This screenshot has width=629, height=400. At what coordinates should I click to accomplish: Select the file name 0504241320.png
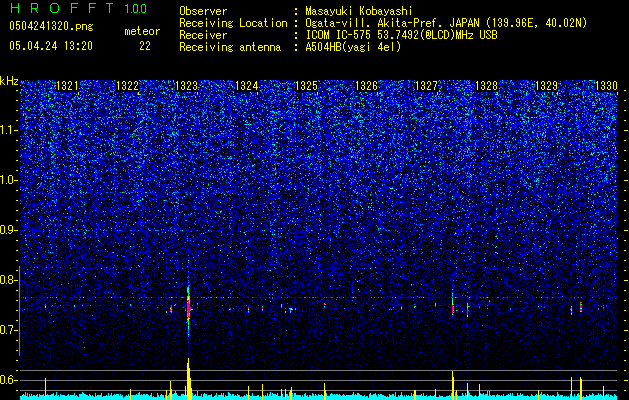pos(51,26)
